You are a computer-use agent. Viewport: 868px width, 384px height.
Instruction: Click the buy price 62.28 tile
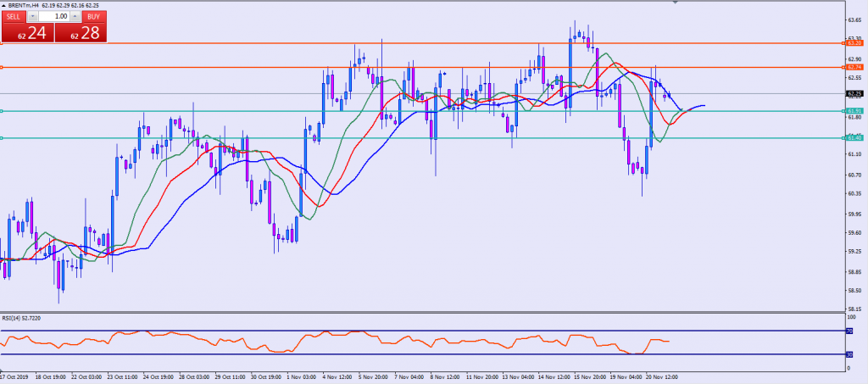click(81, 33)
